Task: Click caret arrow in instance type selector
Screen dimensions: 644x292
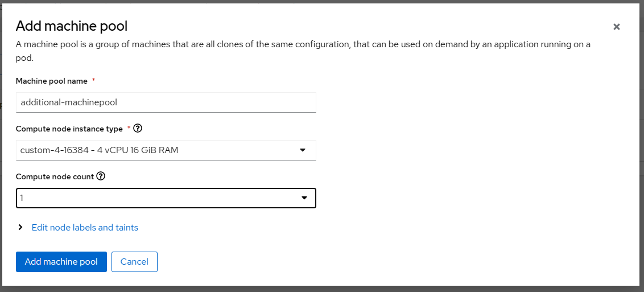Action: pos(302,150)
